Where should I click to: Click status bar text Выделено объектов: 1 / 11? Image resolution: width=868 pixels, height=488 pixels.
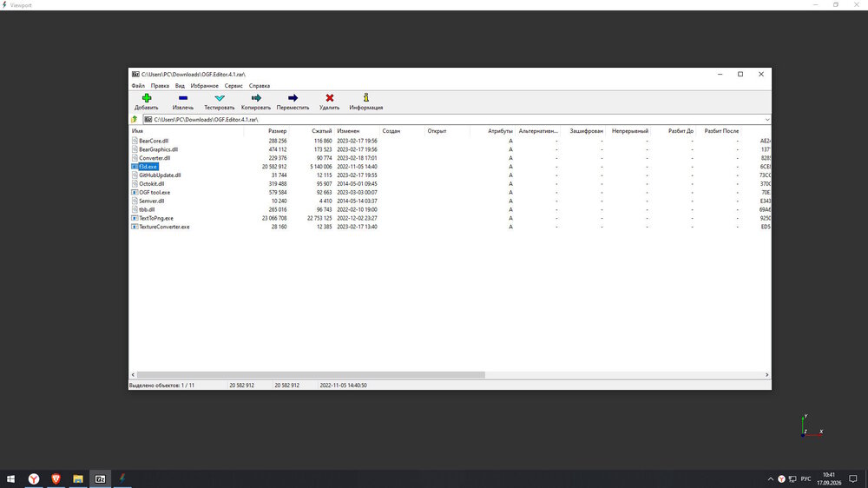(x=161, y=385)
